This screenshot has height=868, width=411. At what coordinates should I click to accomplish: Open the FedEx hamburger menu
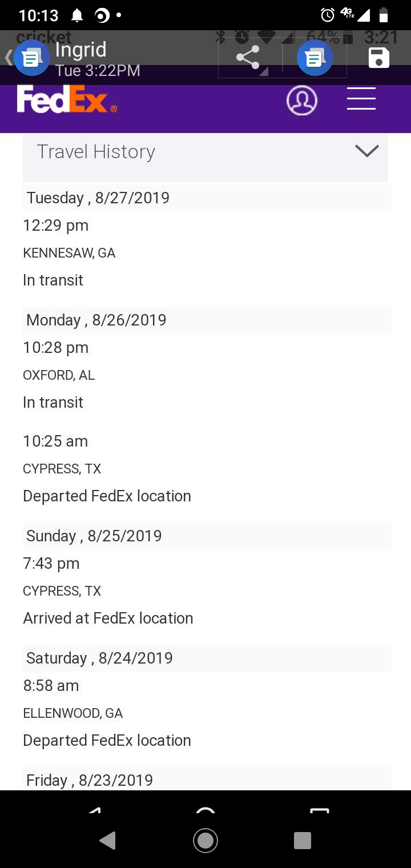click(361, 99)
